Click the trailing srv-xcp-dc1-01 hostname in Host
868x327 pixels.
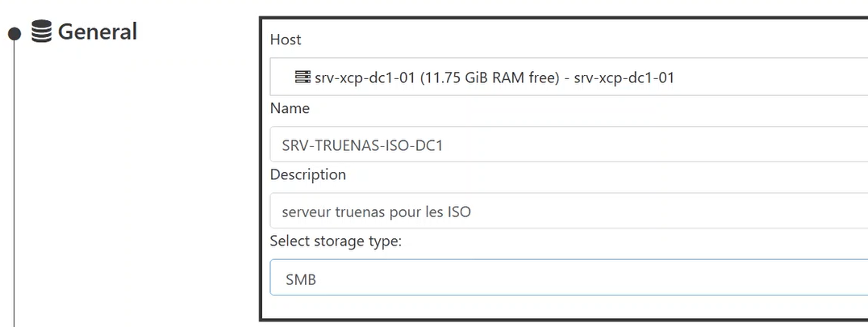(624, 78)
